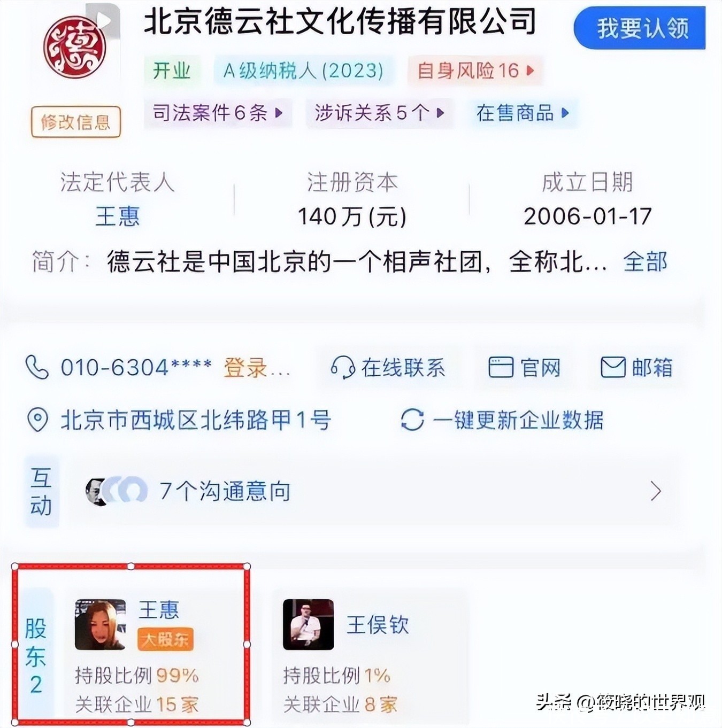
Task: Click the headset icon for 在线联系
Action: [x=342, y=368]
